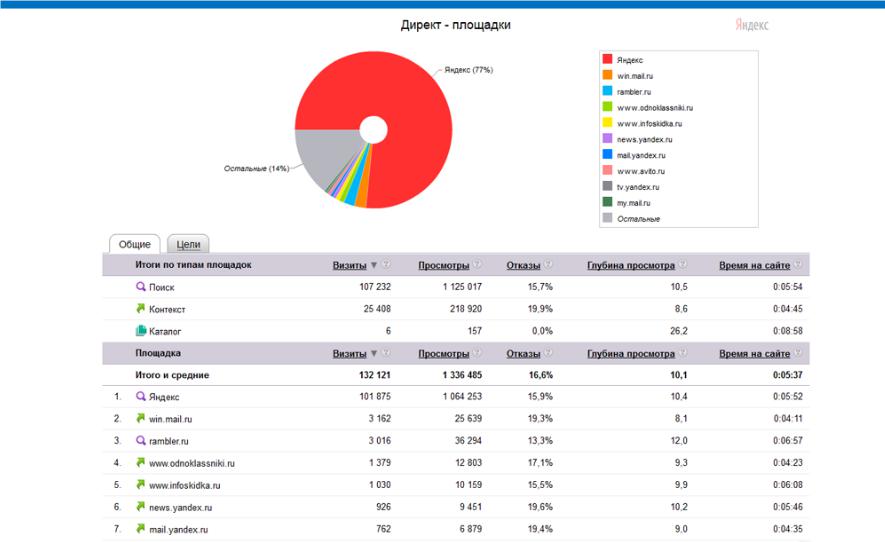This screenshot has width=885, height=542.
Task: Sort by Отказы in Итоги по типам площадок header
Action: 523,265
